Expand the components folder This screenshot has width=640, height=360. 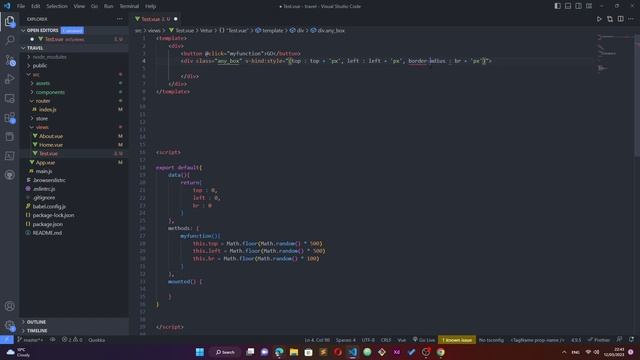coord(50,92)
